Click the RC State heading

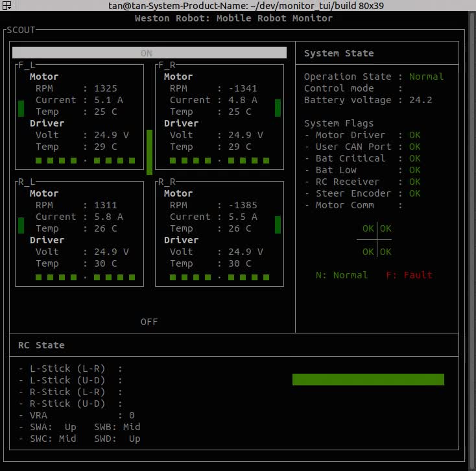(42, 345)
